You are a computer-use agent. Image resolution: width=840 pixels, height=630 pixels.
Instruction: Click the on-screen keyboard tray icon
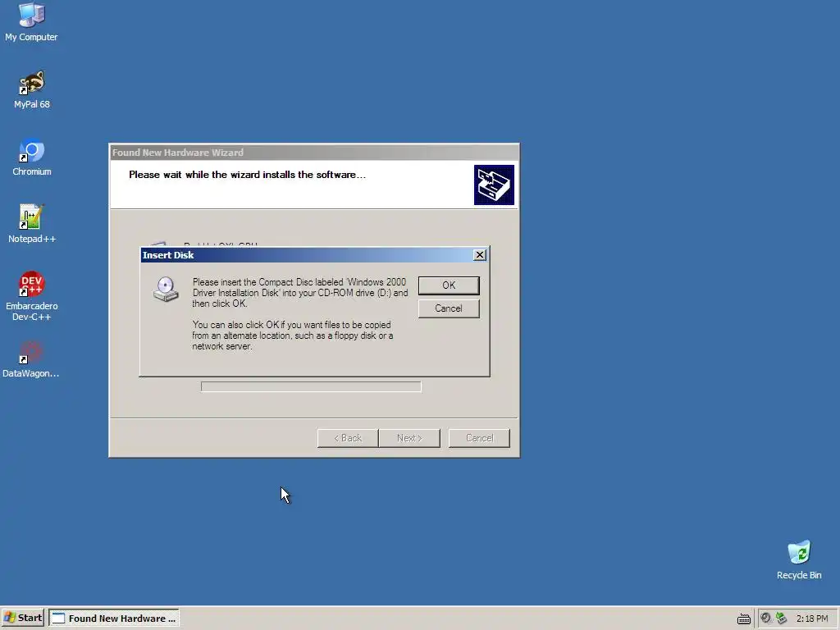tap(743, 619)
